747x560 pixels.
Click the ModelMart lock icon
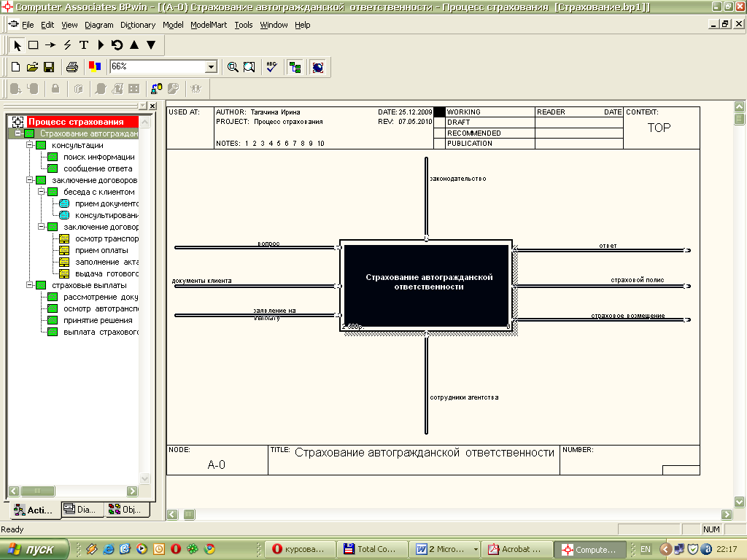click(55, 88)
